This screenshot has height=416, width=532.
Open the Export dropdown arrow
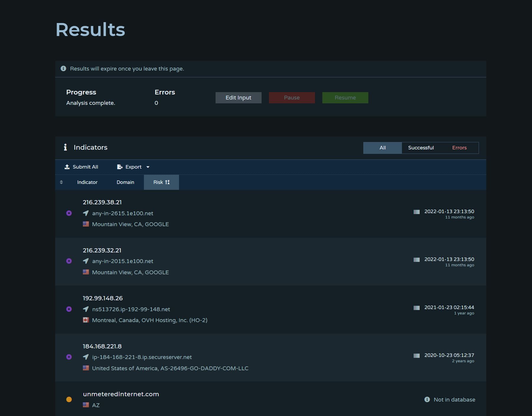coord(148,167)
